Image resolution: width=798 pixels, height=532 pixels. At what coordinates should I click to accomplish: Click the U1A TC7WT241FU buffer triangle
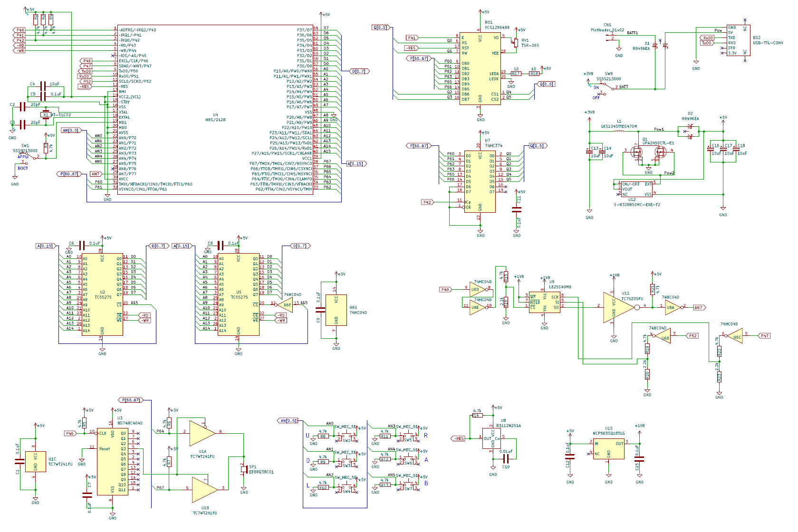click(202, 433)
